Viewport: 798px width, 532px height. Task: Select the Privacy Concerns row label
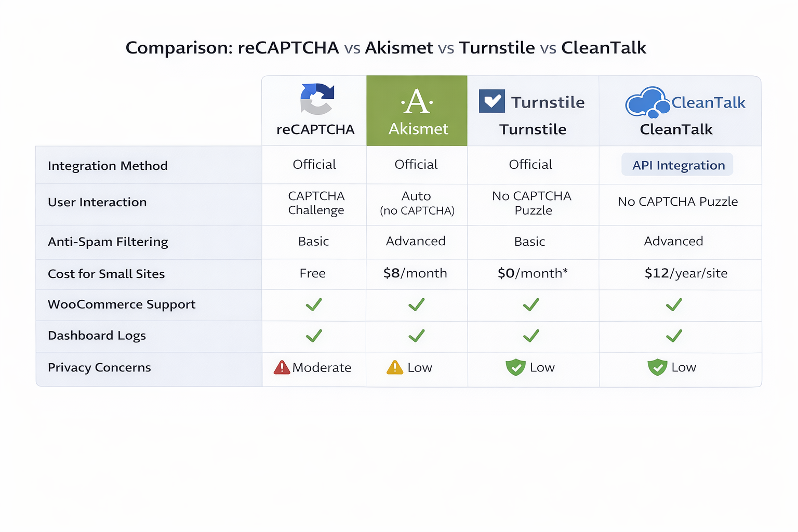point(99,368)
